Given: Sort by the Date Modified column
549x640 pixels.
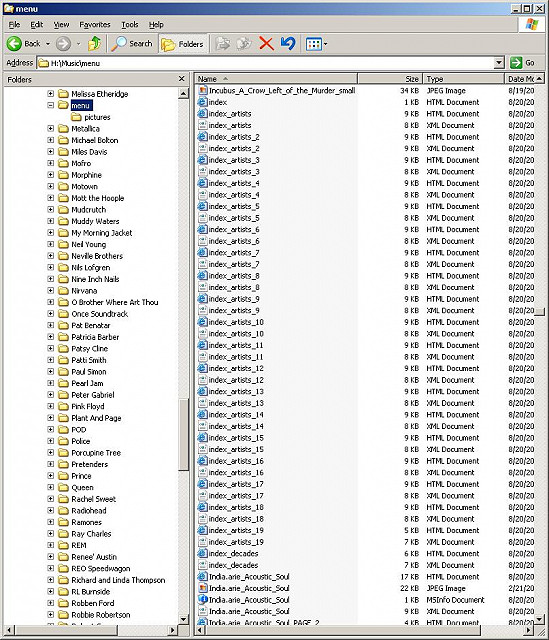Looking at the screenshot, I should 520,79.
